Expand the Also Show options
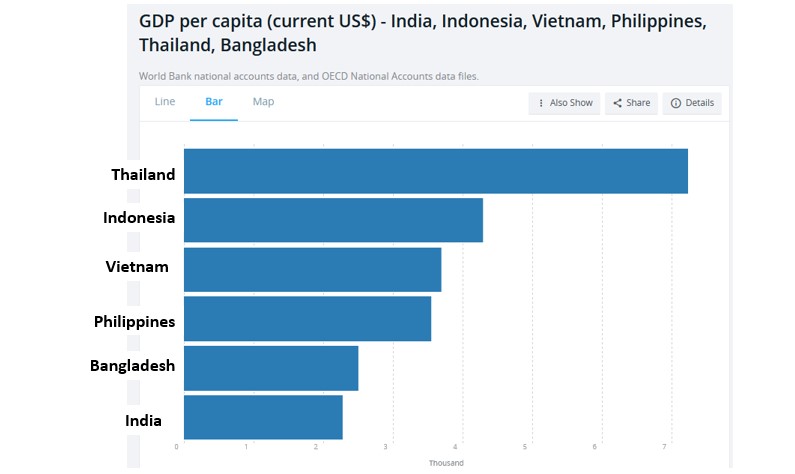 565,103
